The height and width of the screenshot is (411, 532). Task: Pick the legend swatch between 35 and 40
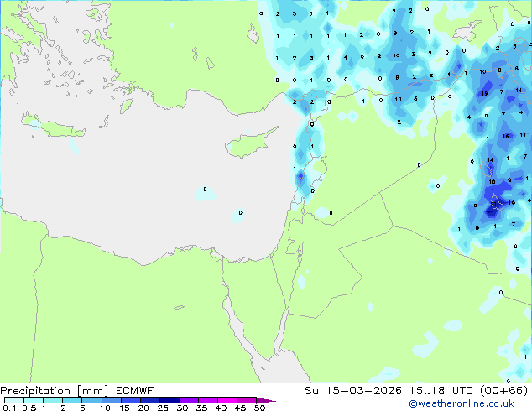[207, 400]
